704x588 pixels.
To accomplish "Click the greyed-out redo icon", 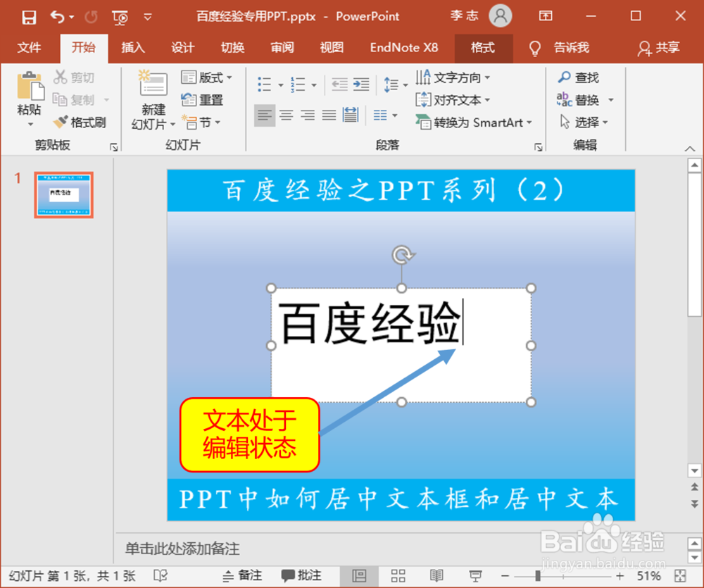I will click(91, 17).
